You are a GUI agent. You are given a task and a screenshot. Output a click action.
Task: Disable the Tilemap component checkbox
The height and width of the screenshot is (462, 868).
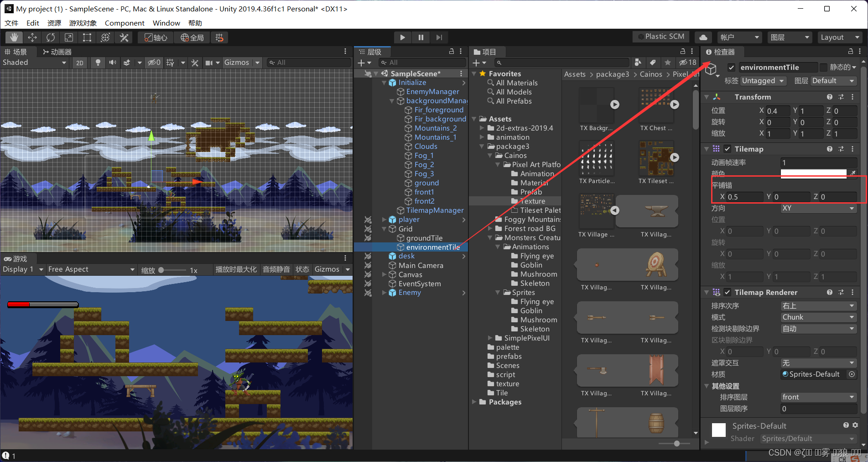tap(728, 149)
